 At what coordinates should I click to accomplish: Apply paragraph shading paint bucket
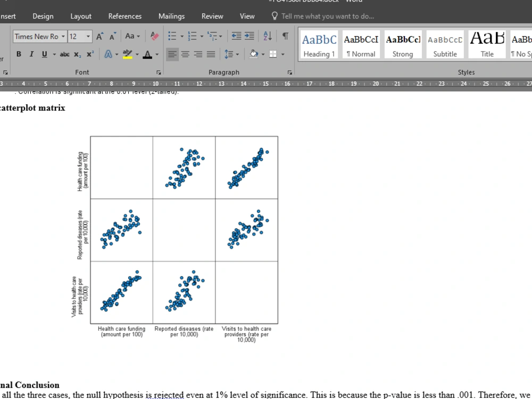tap(253, 54)
